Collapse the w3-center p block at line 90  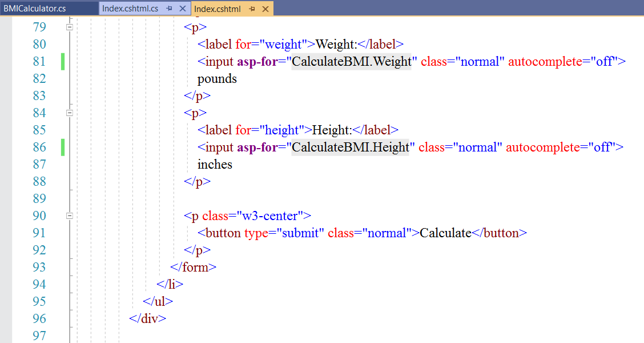pyautogui.click(x=70, y=216)
